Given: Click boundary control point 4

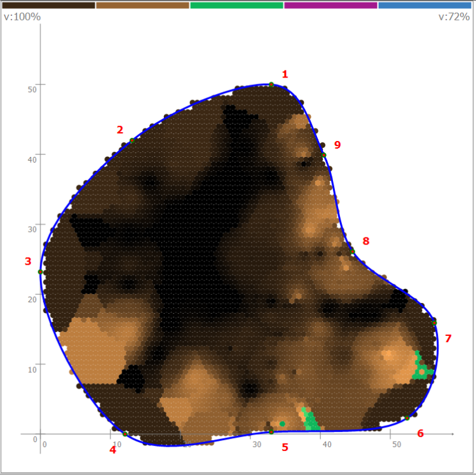Looking at the screenshot, I should pos(125,434).
